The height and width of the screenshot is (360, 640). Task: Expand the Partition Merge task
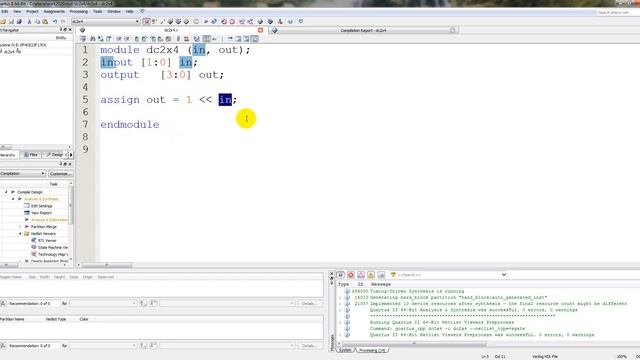20,227
